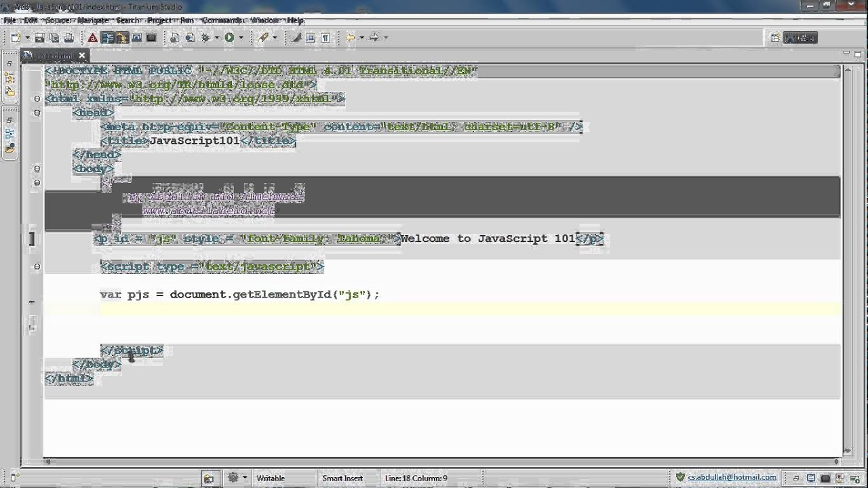Toggle show whitespace characters icon

[x=325, y=38]
